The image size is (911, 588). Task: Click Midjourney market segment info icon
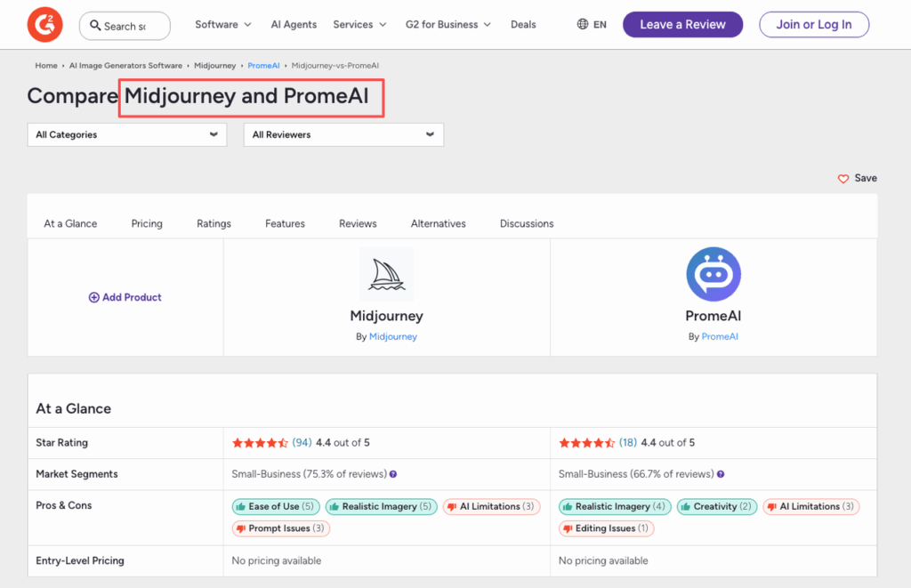393,474
